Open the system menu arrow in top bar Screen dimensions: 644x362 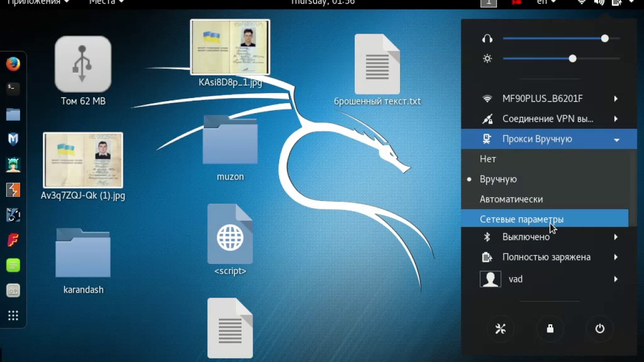tap(631, 2)
